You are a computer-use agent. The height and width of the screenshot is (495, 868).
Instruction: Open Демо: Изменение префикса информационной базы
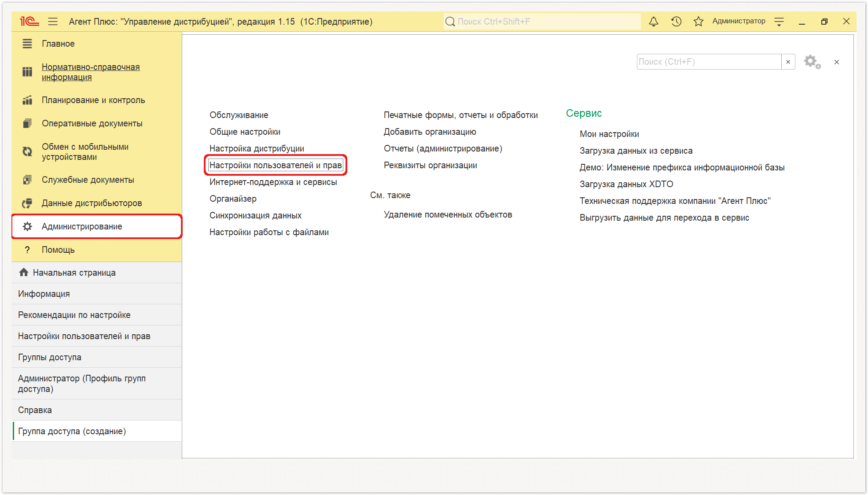pos(682,167)
